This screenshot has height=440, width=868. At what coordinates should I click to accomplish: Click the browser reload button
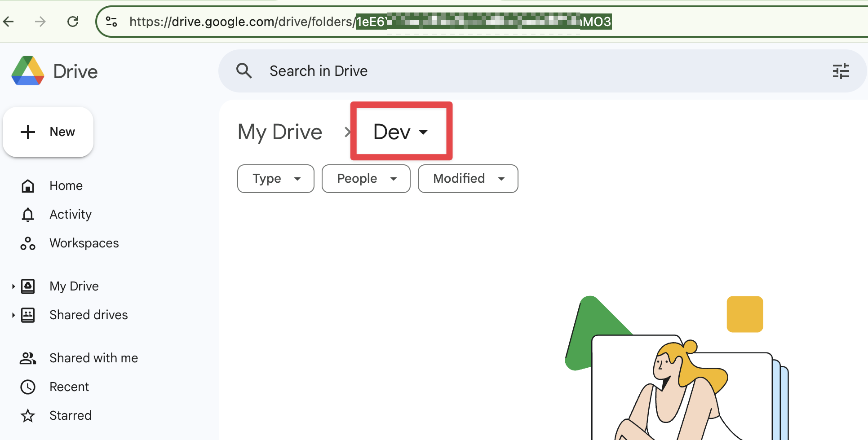tap(73, 21)
